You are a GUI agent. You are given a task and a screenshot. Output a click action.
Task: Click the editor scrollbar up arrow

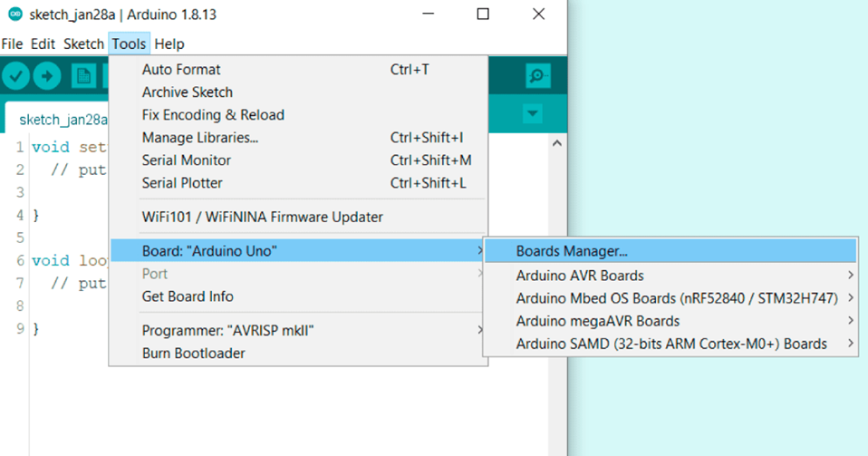(556, 143)
